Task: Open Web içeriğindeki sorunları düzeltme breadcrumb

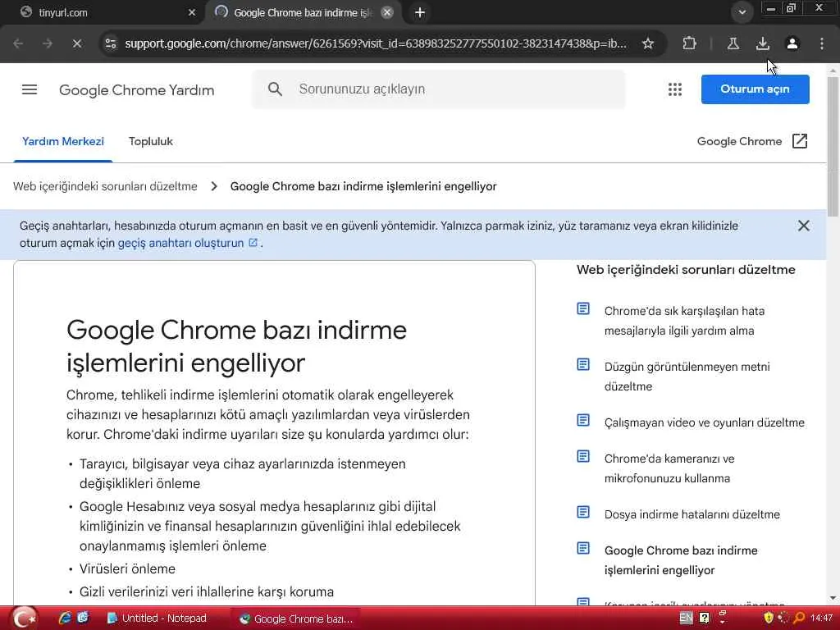Action: click(x=105, y=186)
